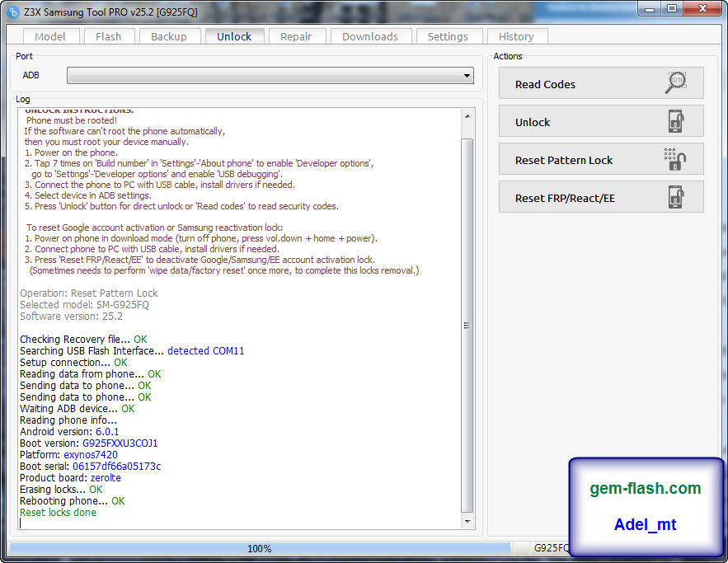Click the phone padlock icon on Unlock
The width and height of the screenshot is (728, 563).
(x=676, y=121)
